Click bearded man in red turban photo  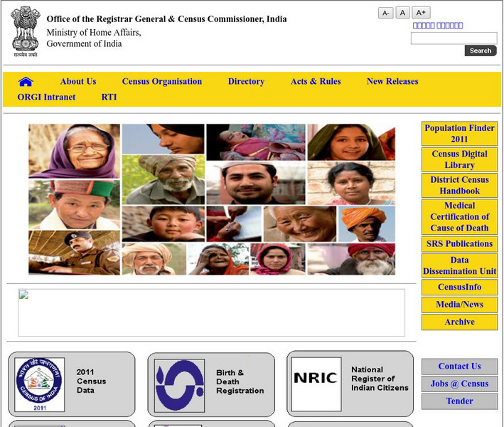click(x=351, y=259)
